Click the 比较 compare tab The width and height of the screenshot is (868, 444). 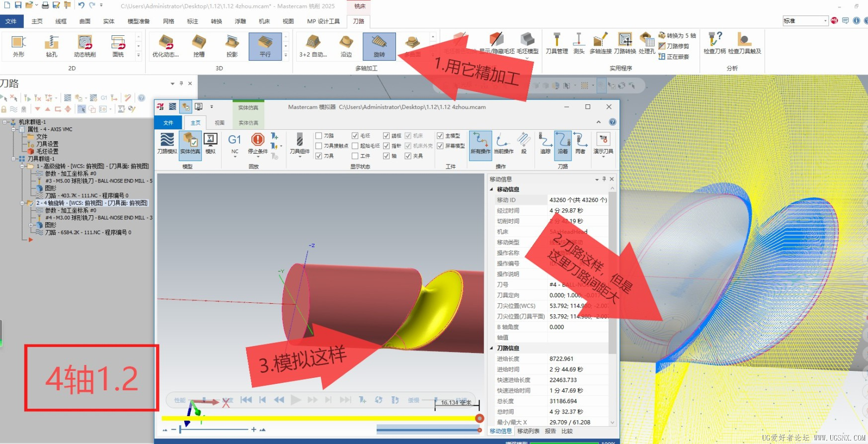point(567,431)
